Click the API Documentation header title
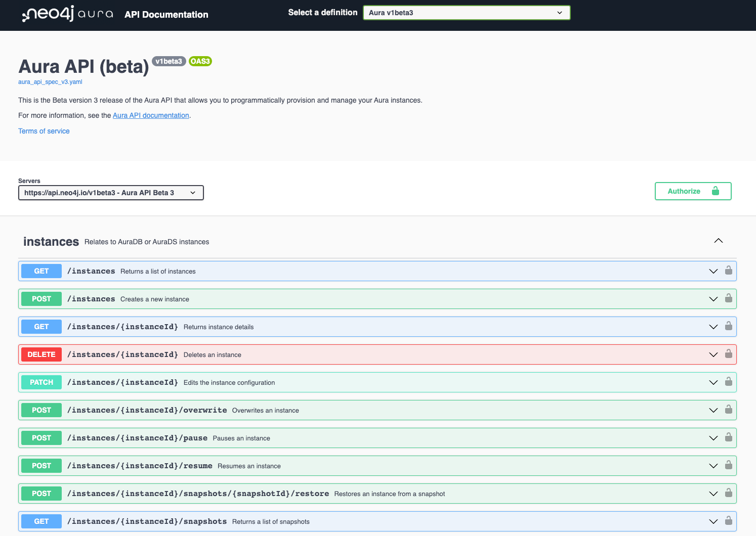This screenshot has width=756, height=536. [x=166, y=15]
